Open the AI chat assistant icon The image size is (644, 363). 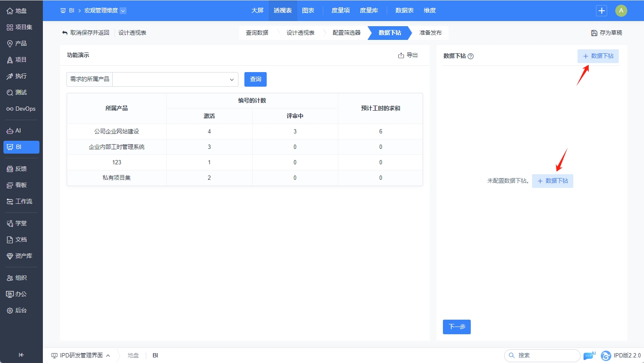point(589,355)
